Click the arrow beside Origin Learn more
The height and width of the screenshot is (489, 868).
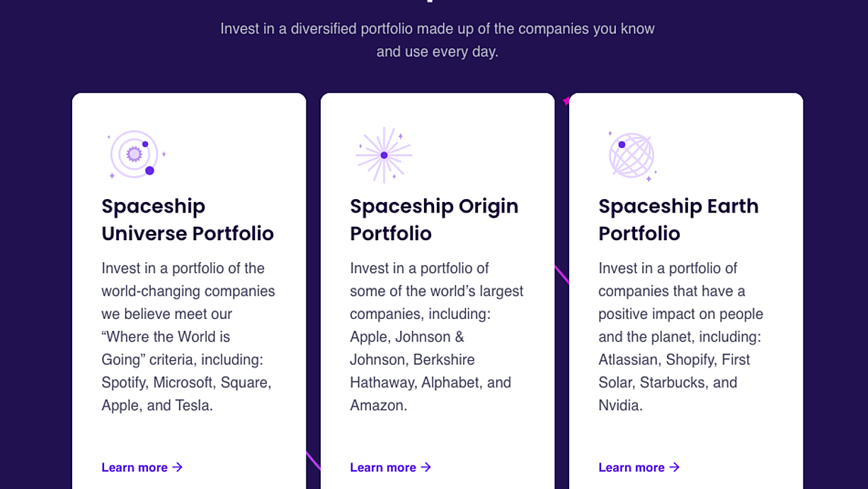(x=426, y=467)
